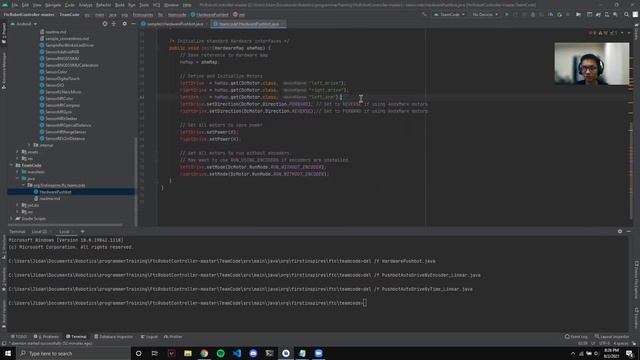Viewport: 640px width, 360px height.
Task: Switch to the samples HardwarePushbot.java editor tab
Action: (174, 24)
